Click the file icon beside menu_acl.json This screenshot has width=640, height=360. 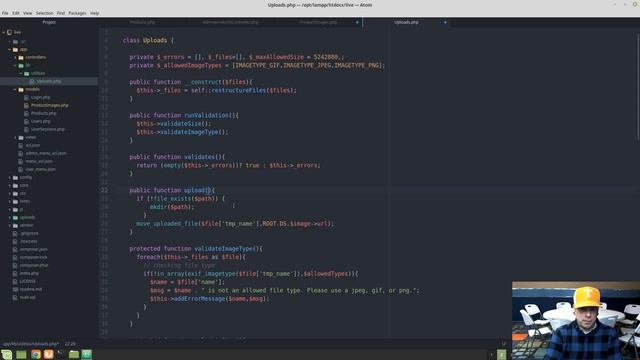point(21,161)
